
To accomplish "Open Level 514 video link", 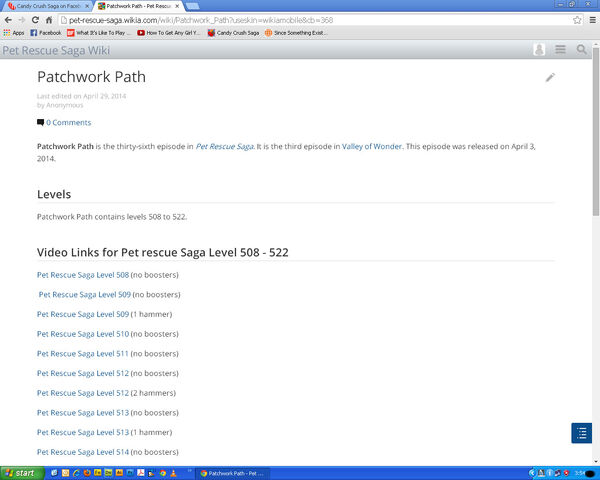I will click(x=83, y=452).
